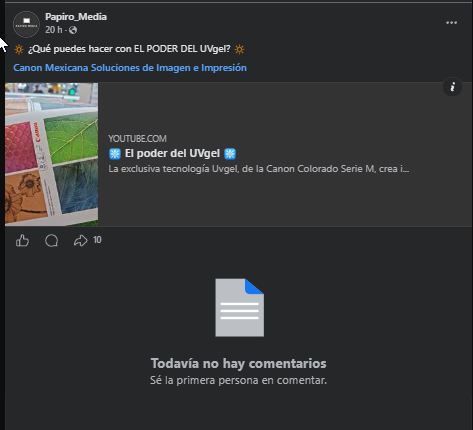This screenshot has width=473, height=430.
Task: Open the post options three-dots menu
Action: pos(451,23)
